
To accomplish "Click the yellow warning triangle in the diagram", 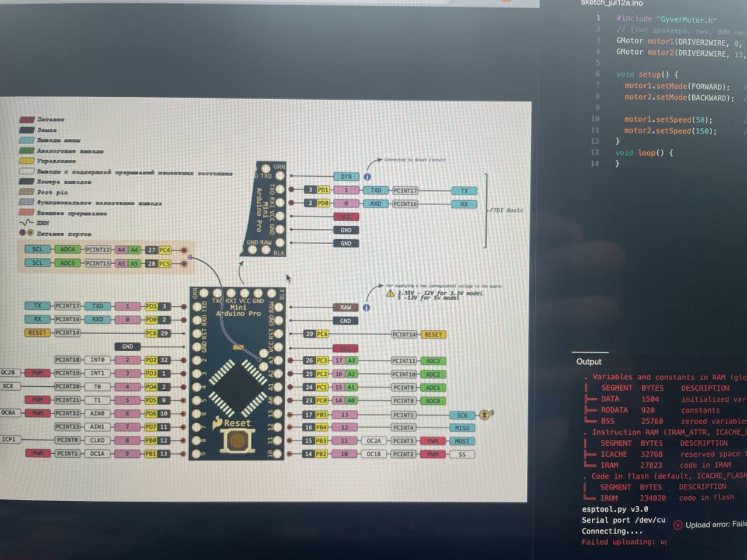I will (390, 293).
